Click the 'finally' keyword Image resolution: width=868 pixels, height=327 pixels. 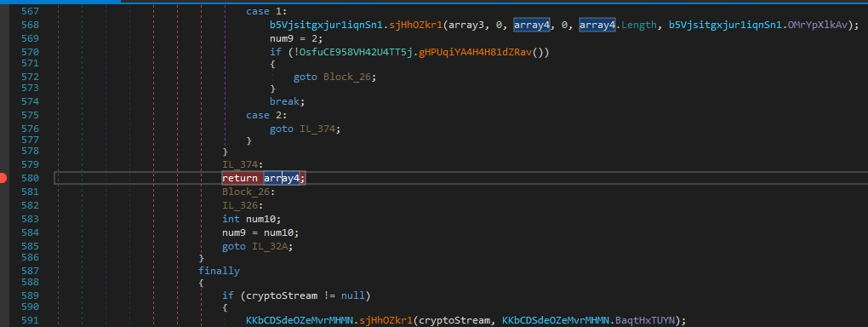click(220, 271)
